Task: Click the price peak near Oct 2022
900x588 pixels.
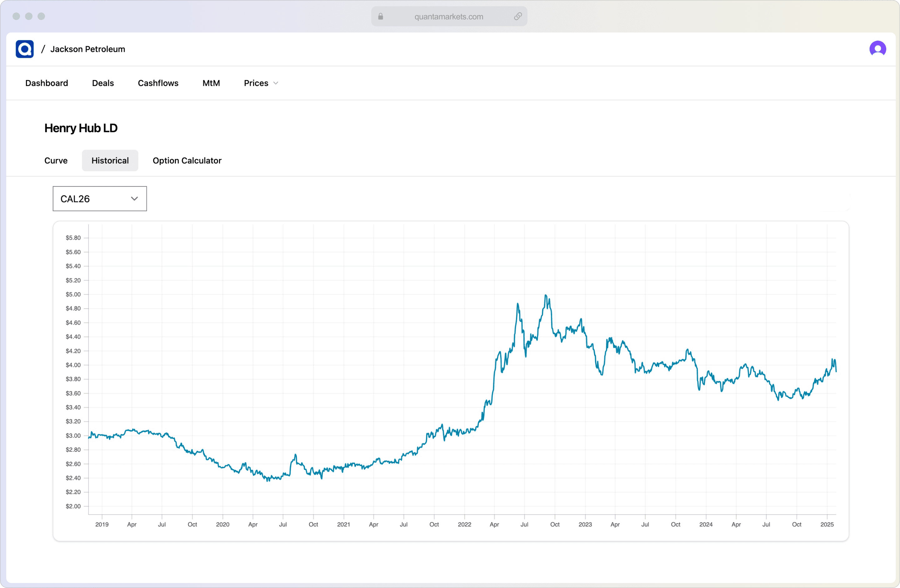Action: click(546, 296)
